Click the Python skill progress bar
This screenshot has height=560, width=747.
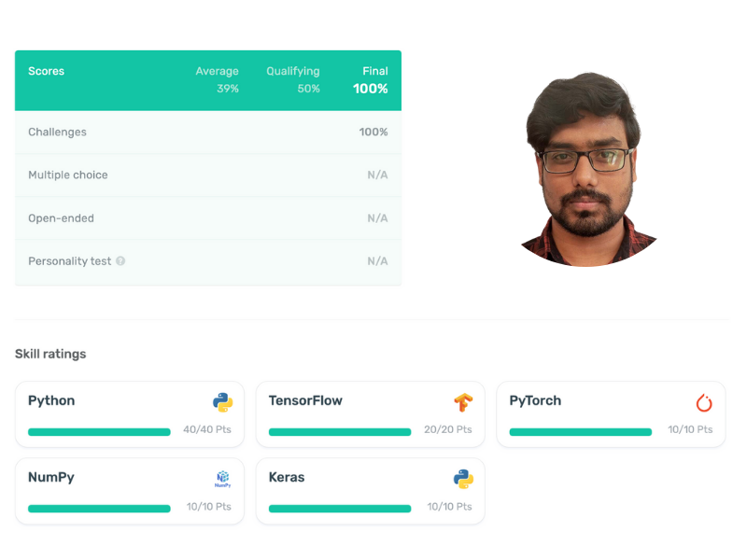(99, 432)
